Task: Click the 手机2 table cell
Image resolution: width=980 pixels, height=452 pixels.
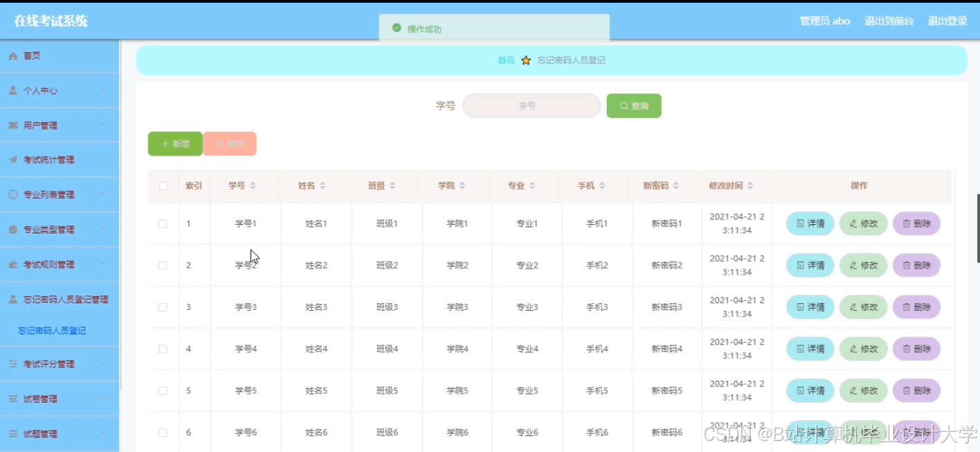Action: (x=597, y=266)
